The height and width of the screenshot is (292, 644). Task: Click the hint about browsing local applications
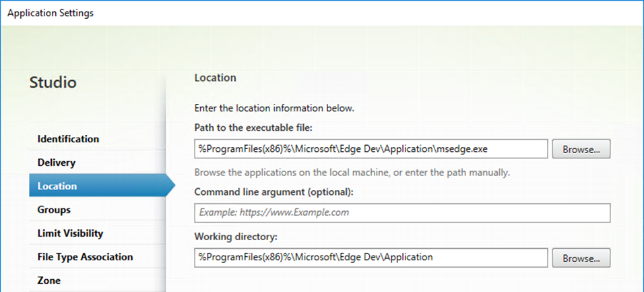[x=352, y=173]
